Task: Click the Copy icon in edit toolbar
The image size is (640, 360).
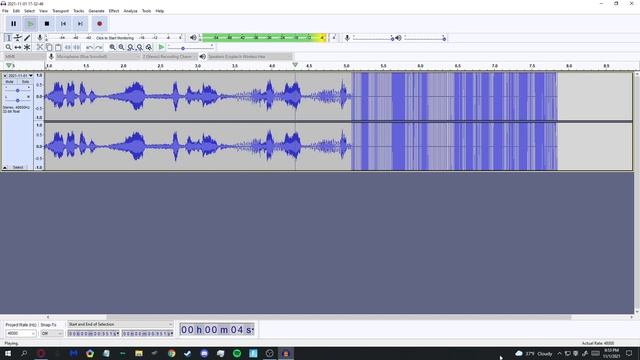Action: 49,47
